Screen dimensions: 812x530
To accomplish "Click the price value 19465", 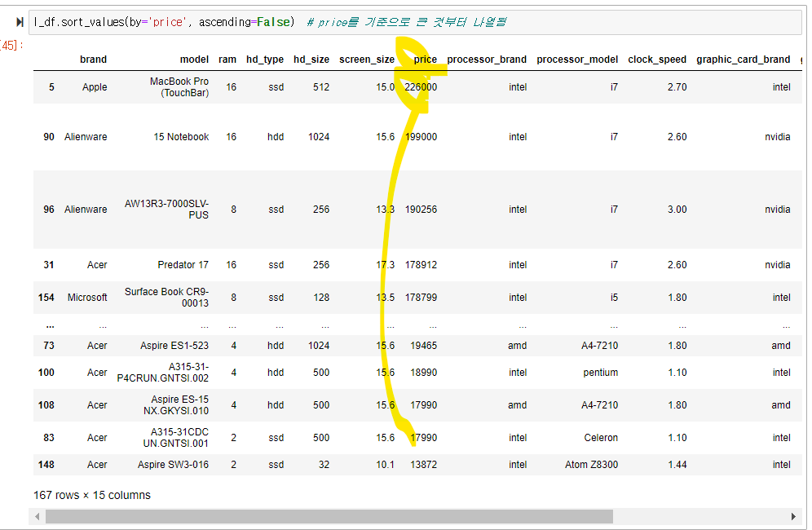I will (424, 346).
